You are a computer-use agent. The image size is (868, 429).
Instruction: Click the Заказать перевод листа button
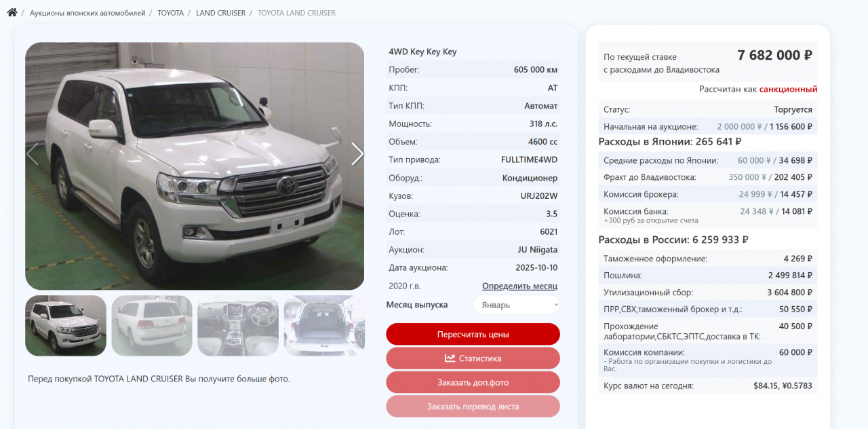[473, 407]
